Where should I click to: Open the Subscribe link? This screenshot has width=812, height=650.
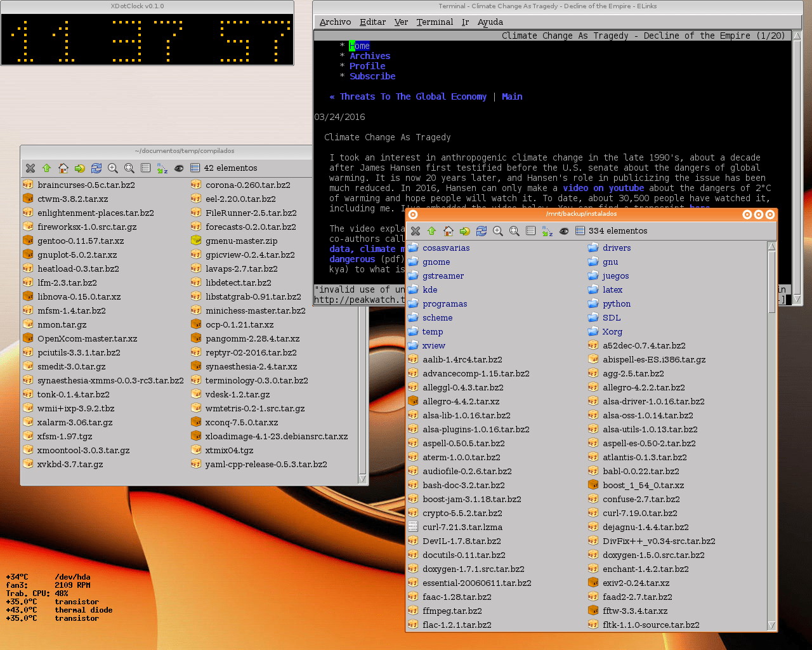pos(372,76)
